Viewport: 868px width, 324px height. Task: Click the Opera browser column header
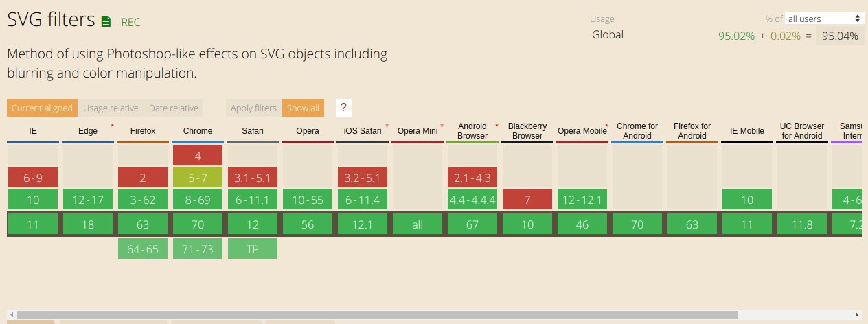point(308,131)
